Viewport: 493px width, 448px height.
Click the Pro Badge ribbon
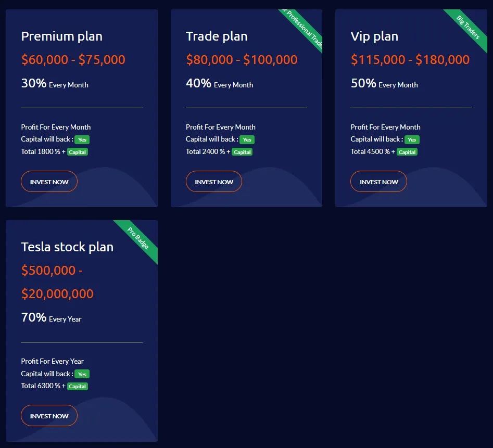[138, 237]
